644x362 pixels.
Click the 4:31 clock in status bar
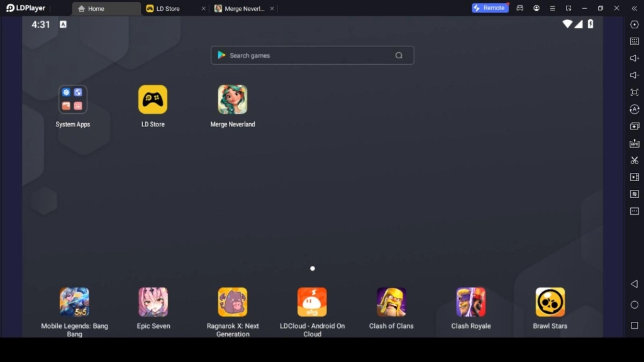coord(41,25)
